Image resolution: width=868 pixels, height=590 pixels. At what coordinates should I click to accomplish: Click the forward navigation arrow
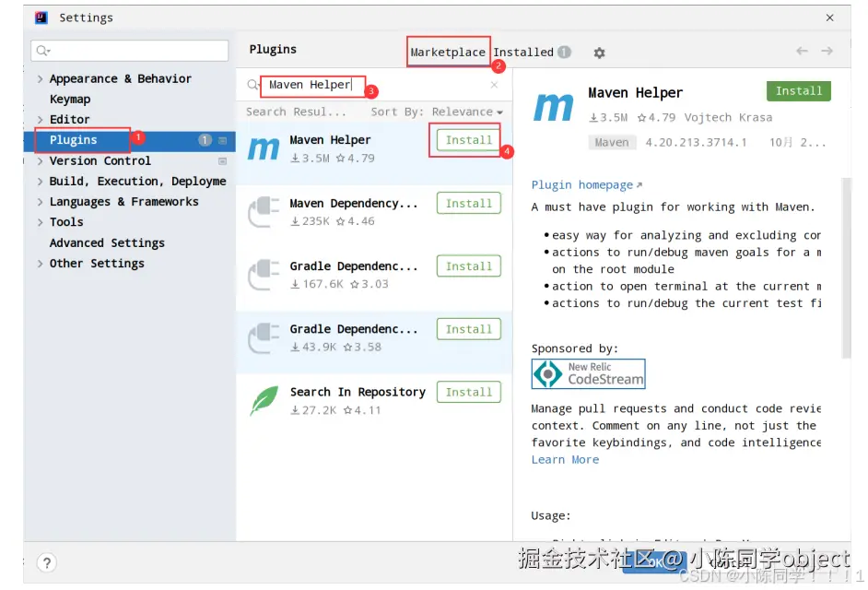coord(827,51)
